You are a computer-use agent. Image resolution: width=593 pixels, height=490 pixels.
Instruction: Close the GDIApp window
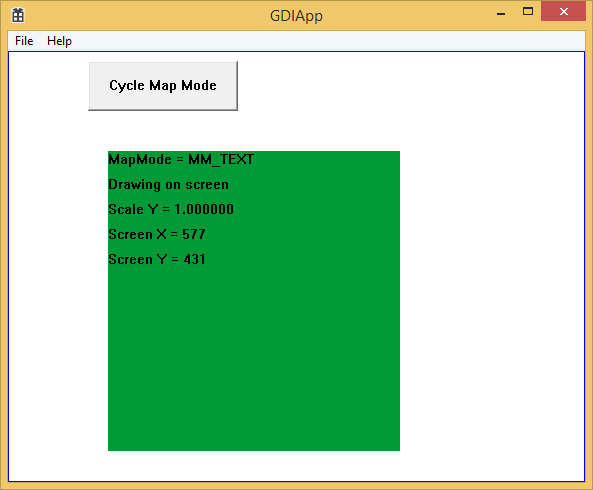(x=564, y=12)
